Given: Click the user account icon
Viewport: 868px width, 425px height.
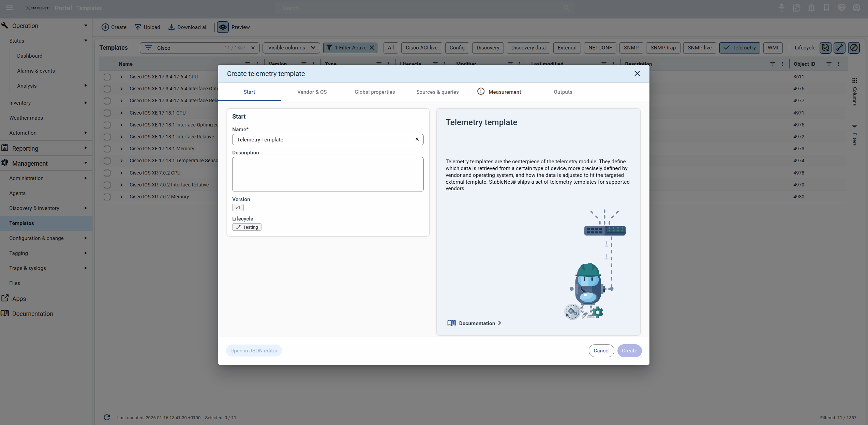Looking at the screenshot, I should click(856, 8).
